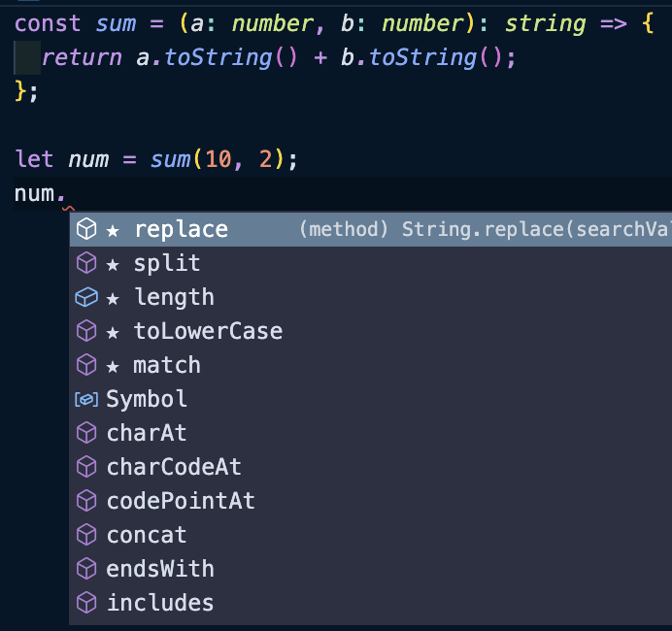Click the string return type annotation
This screenshot has width=672, height=631.
[545, 23]
